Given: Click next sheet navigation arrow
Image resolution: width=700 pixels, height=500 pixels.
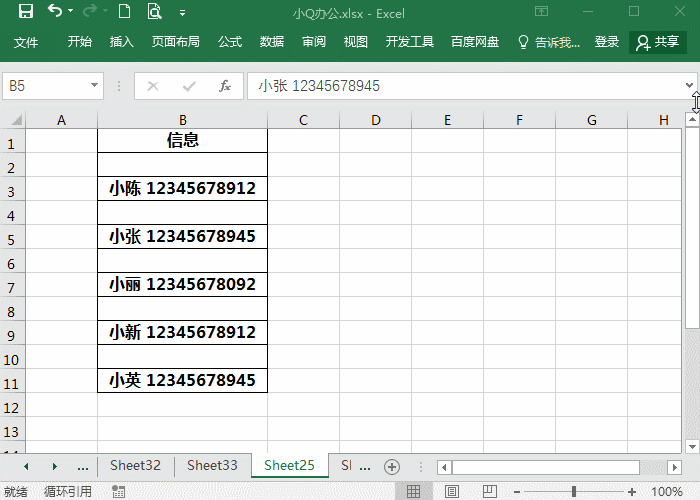Looking at the screenshot, I should [x=54, y=467].
